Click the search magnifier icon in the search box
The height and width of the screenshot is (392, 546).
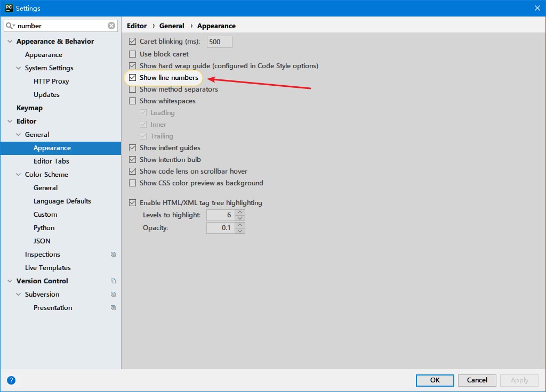[11, 26]
